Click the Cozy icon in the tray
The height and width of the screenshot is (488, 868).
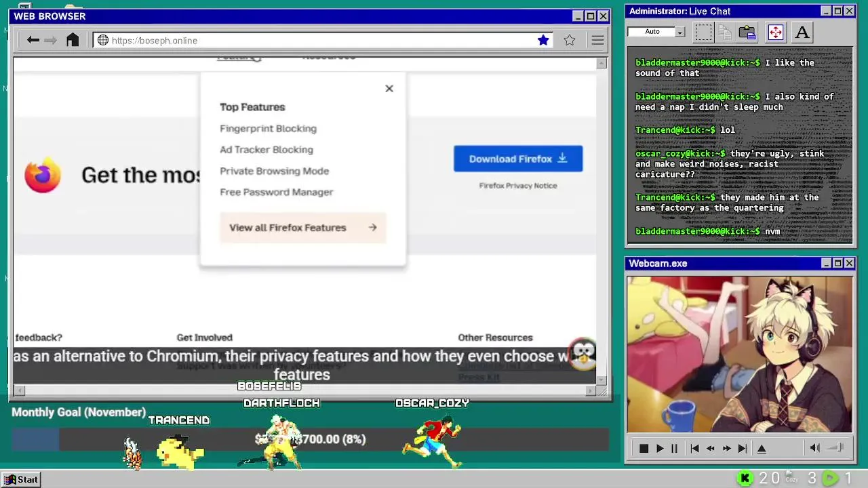792,478
